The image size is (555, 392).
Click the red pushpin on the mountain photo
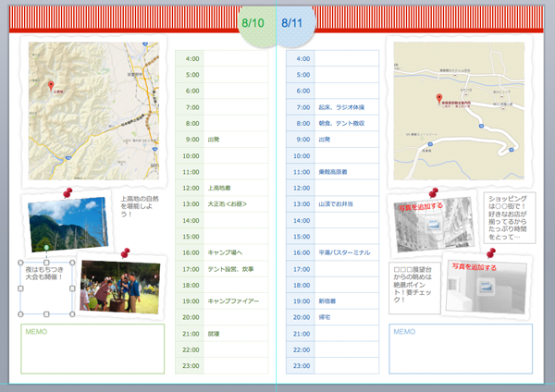(x=68, y=193)
